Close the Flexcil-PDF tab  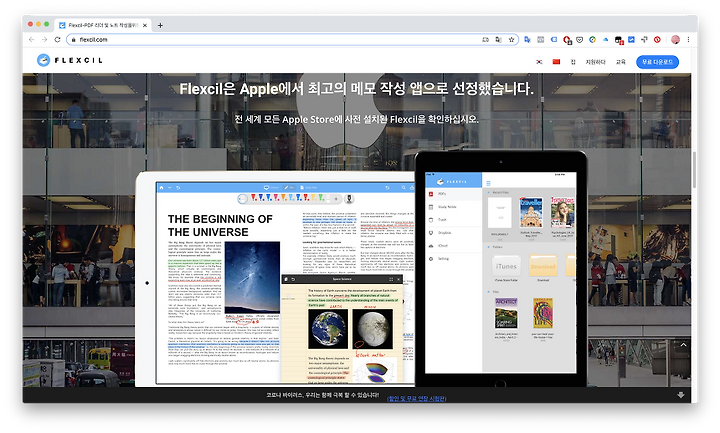tap(145, 25)
